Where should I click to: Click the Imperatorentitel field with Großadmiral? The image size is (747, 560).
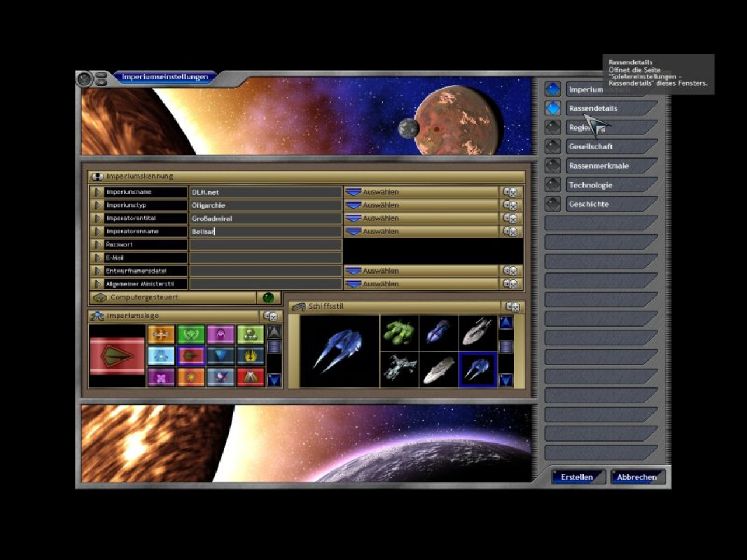266,218
